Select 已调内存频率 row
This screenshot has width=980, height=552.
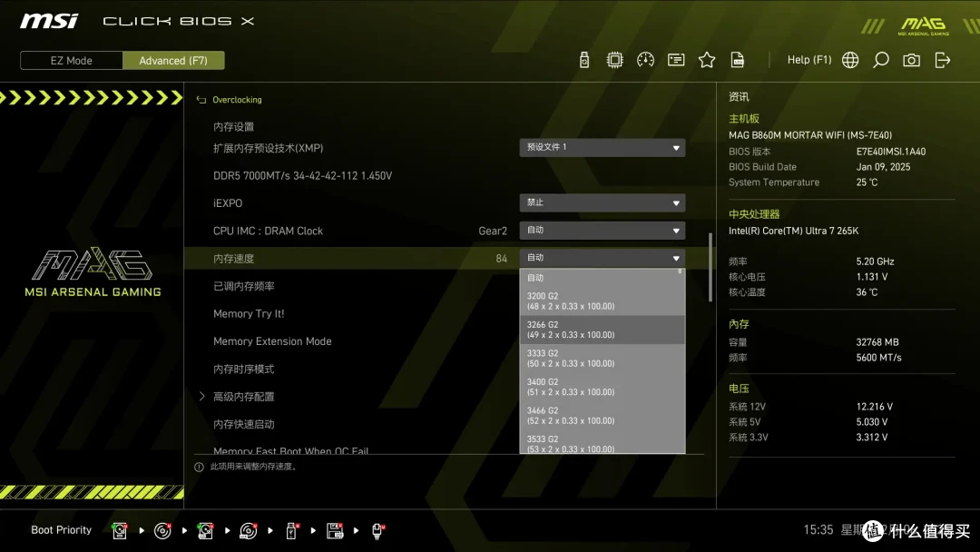pyautogui.click(x=244, y=286)
